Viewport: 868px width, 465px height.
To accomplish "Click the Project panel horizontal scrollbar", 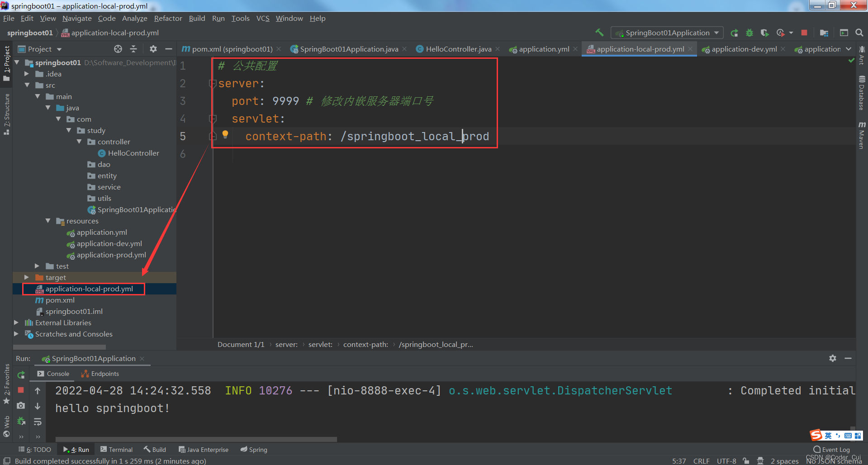I will pyautogui.click(x=59, y=347).
